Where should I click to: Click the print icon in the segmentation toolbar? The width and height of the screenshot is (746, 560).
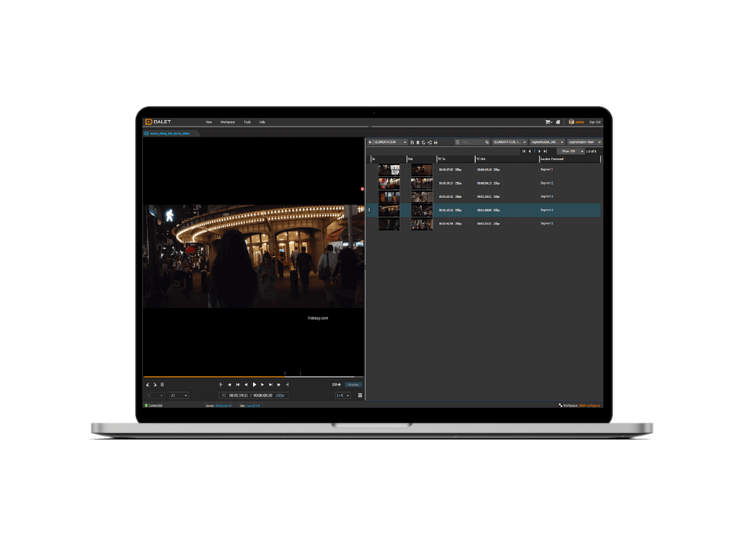pyautogui.click(x=435, y=142)
